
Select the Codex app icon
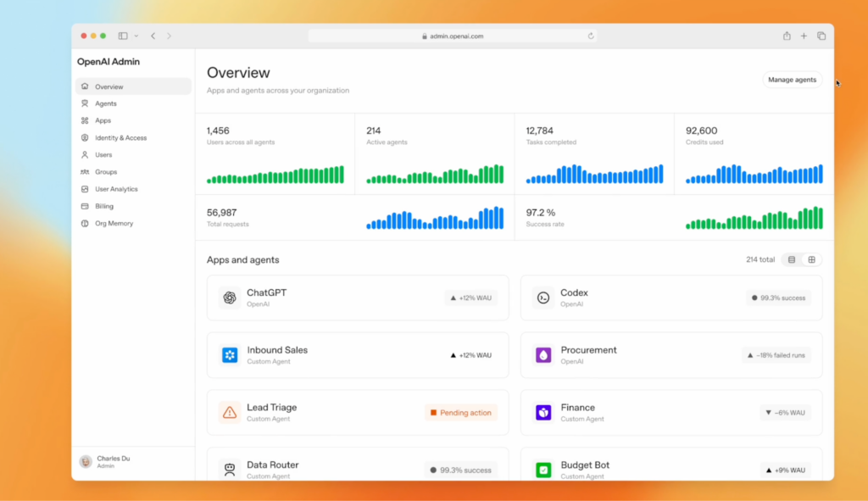click(543, 298)
